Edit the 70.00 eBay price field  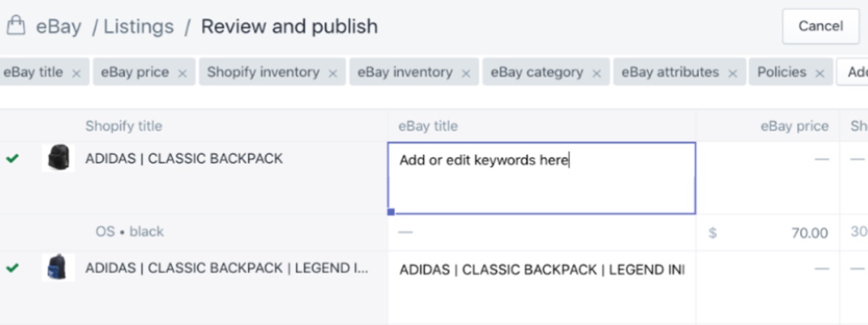[767, 233]
